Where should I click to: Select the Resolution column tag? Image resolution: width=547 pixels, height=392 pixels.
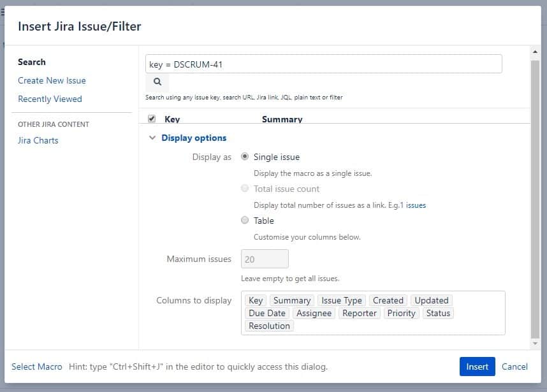[269, 326]
